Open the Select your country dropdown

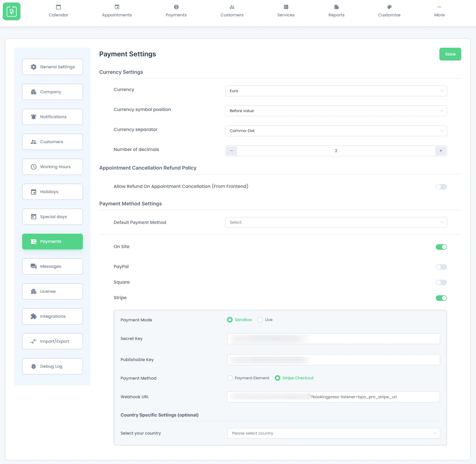coord(334,433)
